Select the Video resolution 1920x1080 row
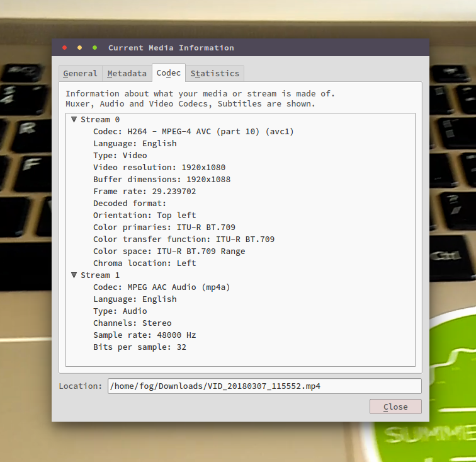Screen dimensions: 476x462 tap(159, 167)
